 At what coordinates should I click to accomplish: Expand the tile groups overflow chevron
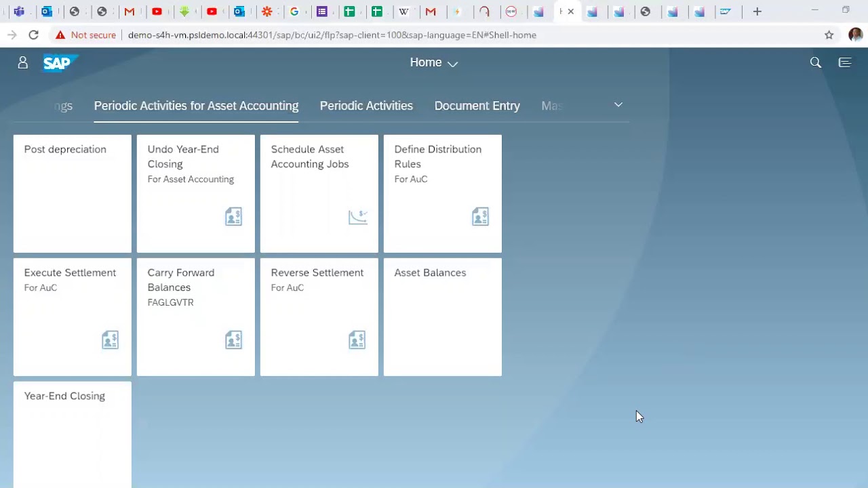[x=618, y=104]
